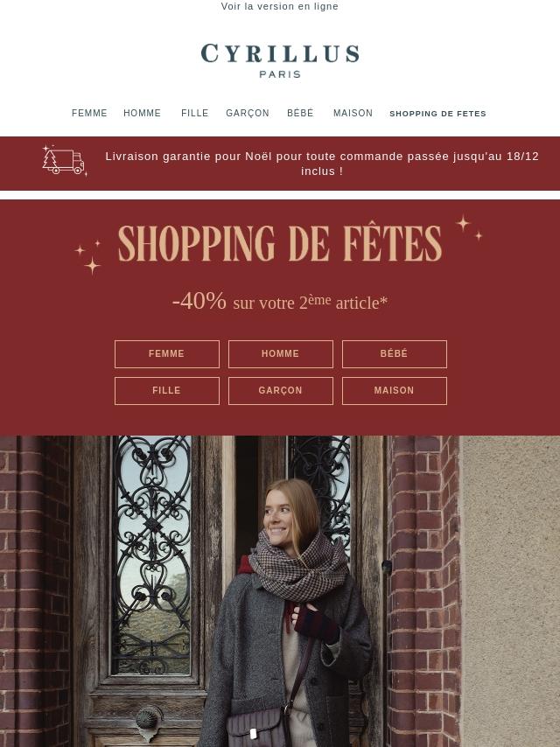This screenshot has height=747, width=560.
Task: Open the online version link
Action: (x=280, y=6)
